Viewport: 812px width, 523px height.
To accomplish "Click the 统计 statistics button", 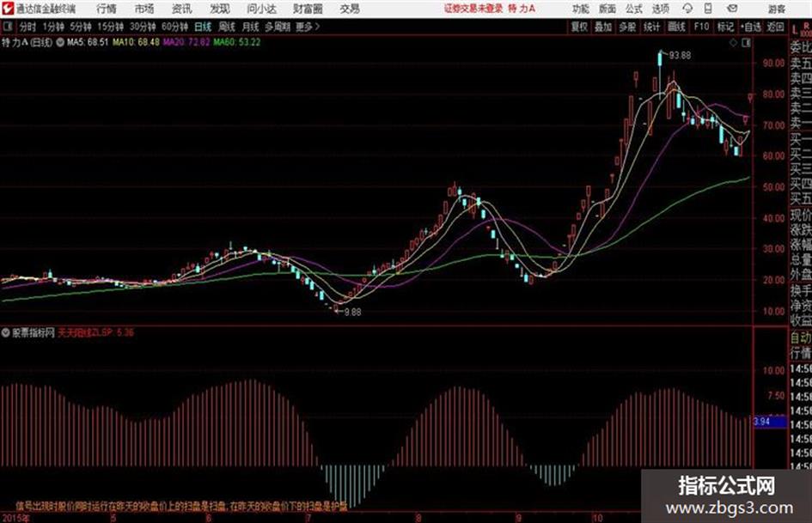I will (652, 27).
